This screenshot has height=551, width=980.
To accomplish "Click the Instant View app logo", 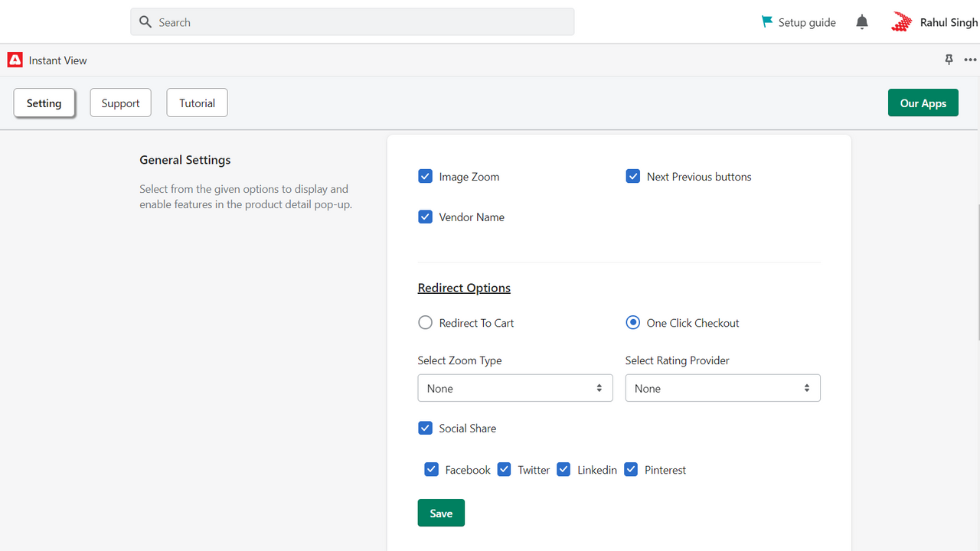I will pos(15,60).
